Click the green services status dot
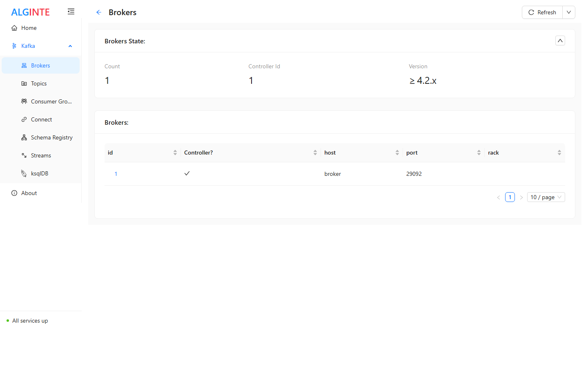588x368 pixels. (8, 321)
